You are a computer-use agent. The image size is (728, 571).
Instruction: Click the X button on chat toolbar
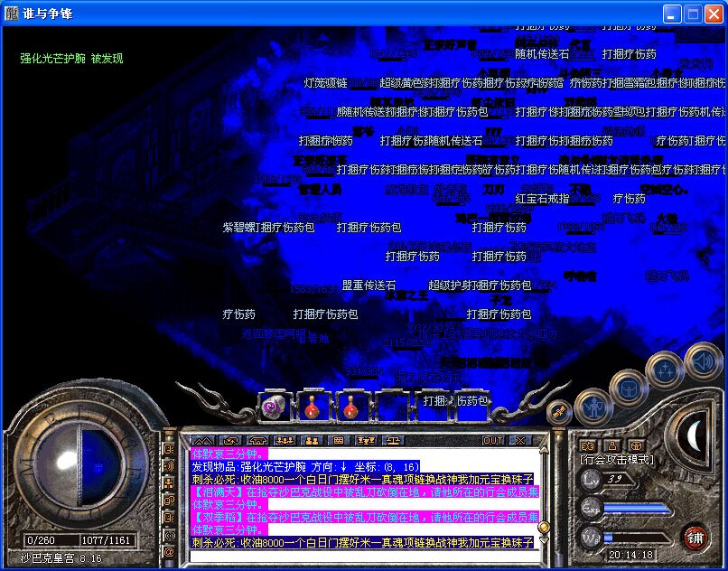click(x=519, y=440)
